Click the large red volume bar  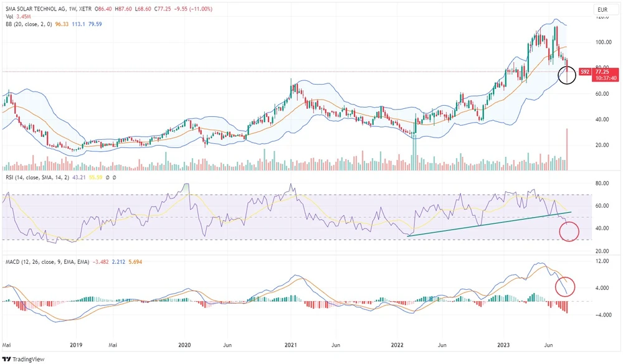coord(567,149)
